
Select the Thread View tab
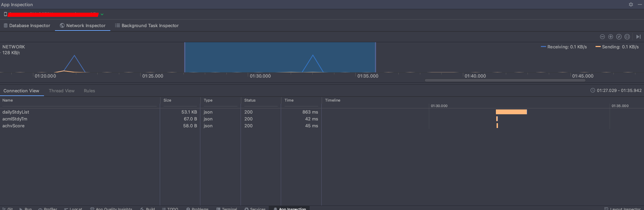pos(62,91)
